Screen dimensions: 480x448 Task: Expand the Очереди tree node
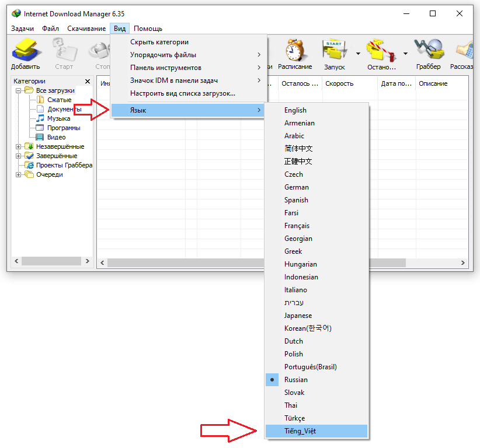click(19, 174)
